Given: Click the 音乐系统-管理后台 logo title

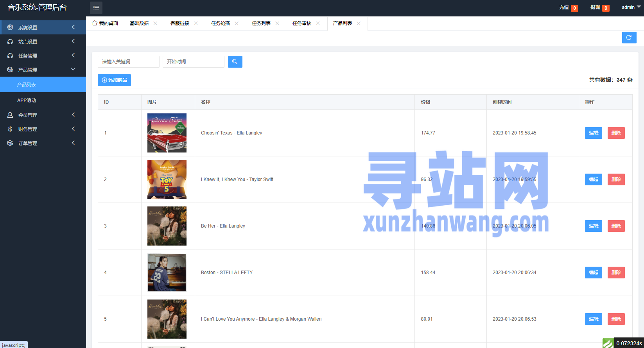Looking at the screenshot, I should pos(37,7).
